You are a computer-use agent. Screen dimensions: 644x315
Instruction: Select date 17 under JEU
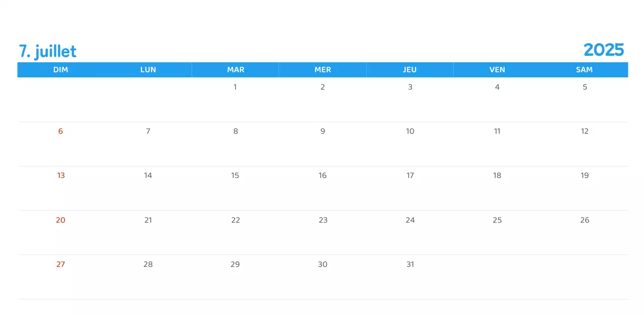[x=410, y=175]
